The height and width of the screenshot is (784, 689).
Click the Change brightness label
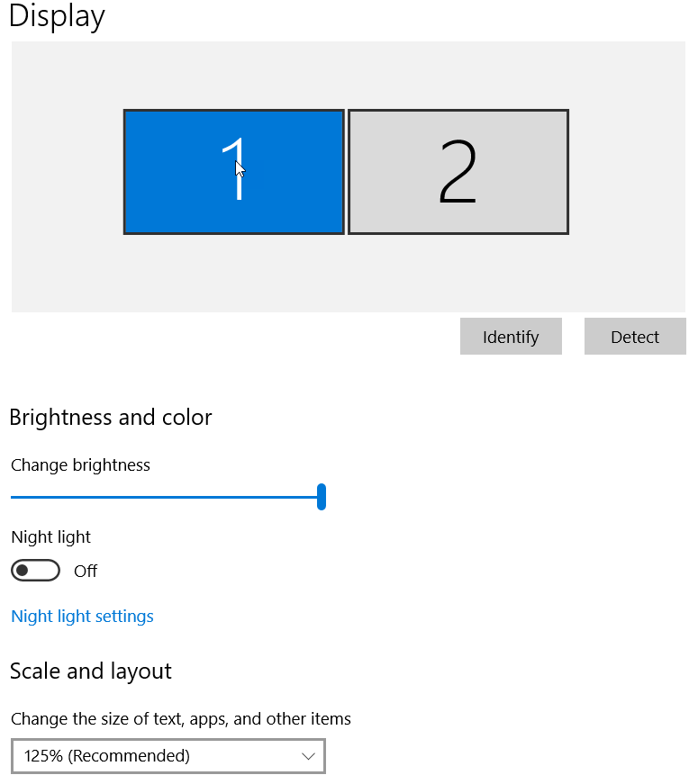(80, 465)
